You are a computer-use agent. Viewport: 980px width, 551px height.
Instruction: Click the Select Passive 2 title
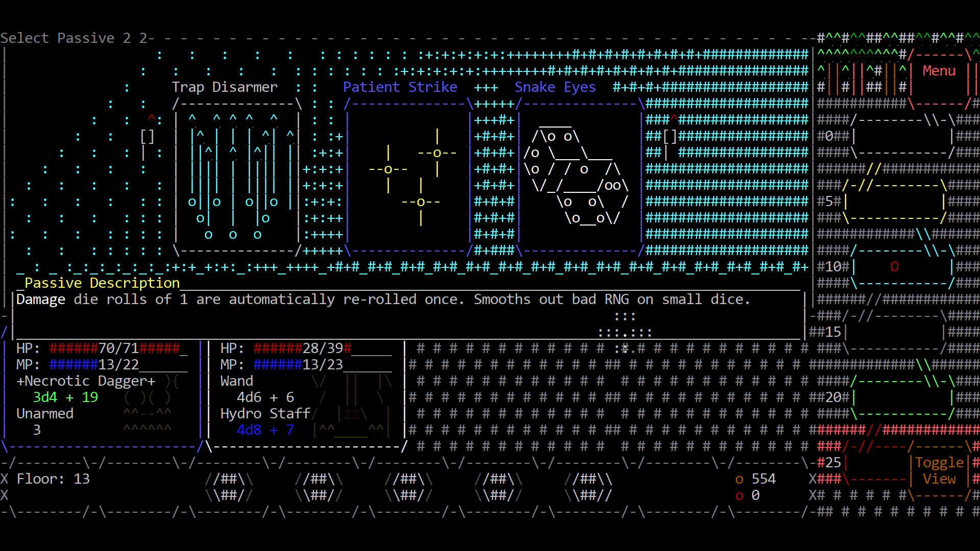click(73, 38)
